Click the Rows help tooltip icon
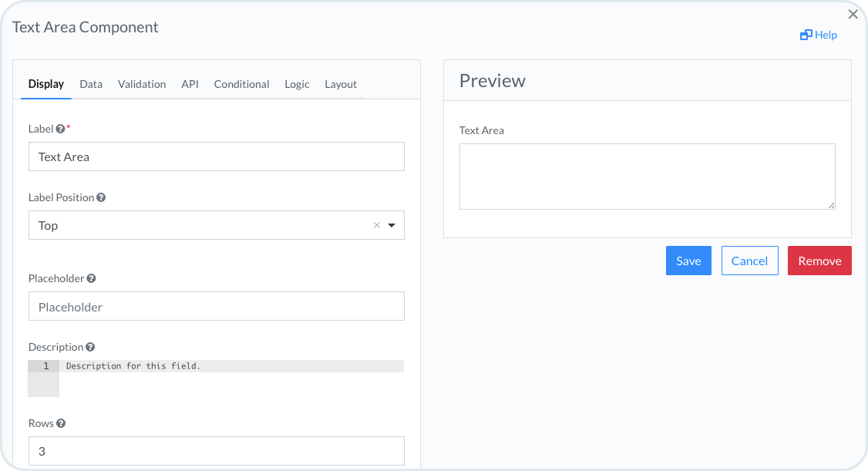 pos(61,424)
